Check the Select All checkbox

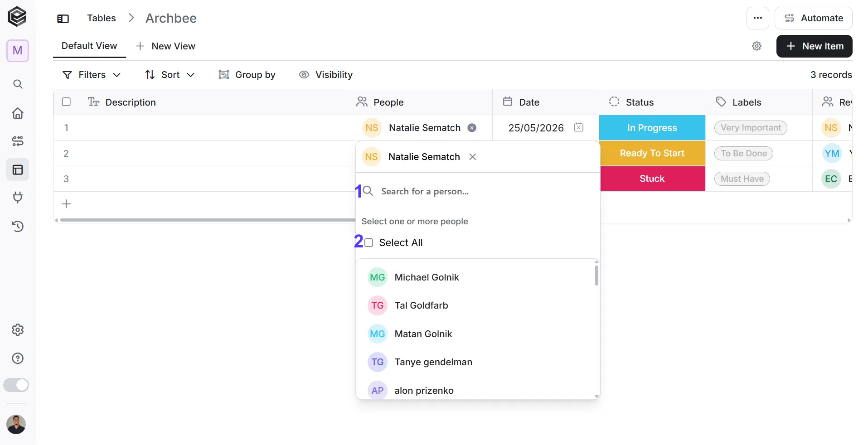(x=369, y=243)
